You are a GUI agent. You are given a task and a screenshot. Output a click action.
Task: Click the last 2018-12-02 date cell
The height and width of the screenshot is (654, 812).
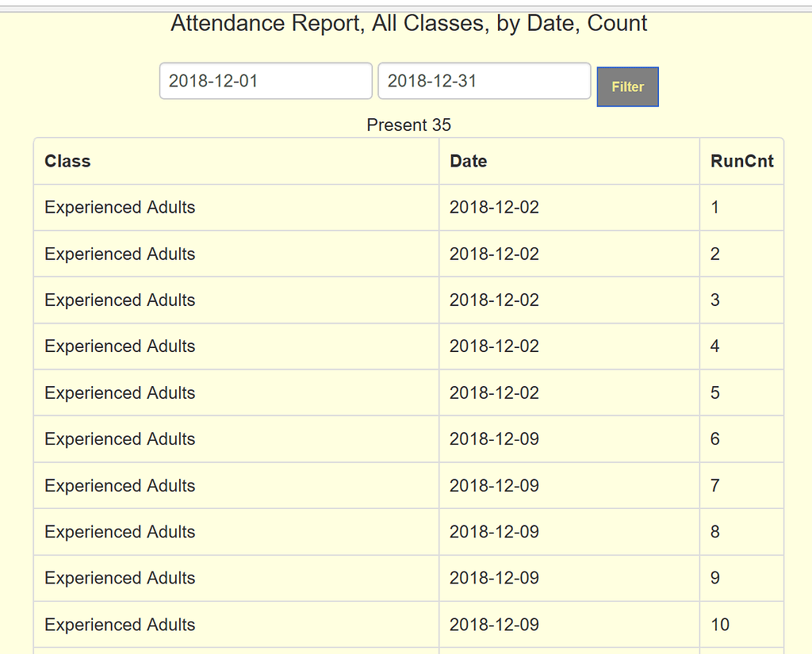pos(492,392)
